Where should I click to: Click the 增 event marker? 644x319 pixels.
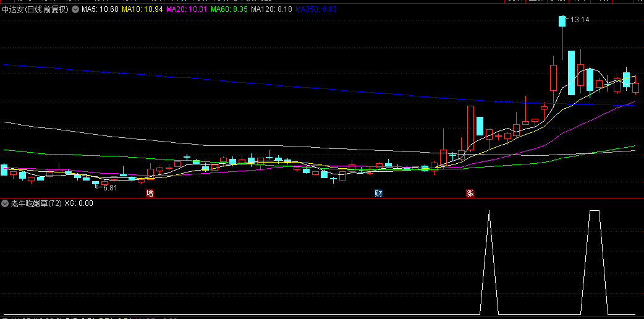pos(150,194)
